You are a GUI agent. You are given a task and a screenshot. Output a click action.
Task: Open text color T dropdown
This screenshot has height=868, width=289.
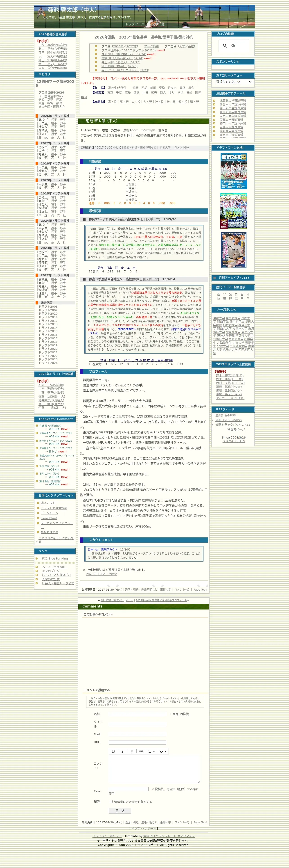pyautogui.click(x=151, y=751)
